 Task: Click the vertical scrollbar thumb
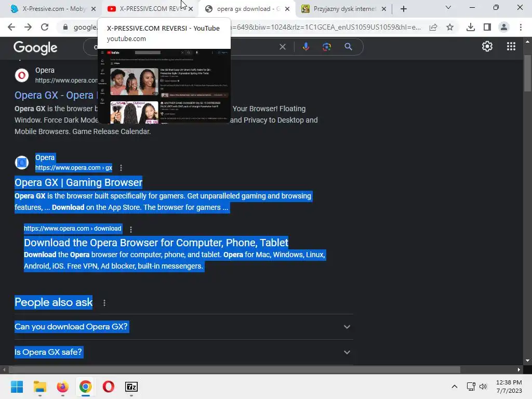[x=527, y=73]
